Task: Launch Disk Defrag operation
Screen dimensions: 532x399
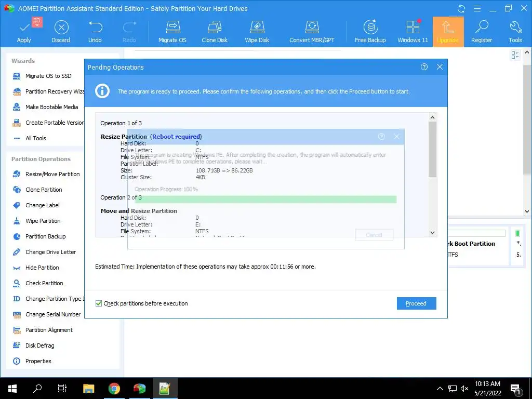Action: point(33,345)
